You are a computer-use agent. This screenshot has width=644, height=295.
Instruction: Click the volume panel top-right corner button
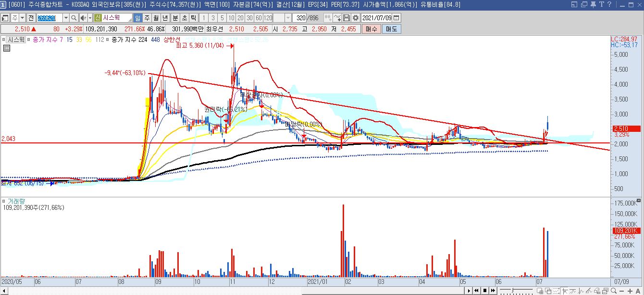pyautogui.click(x=639, y=200)
